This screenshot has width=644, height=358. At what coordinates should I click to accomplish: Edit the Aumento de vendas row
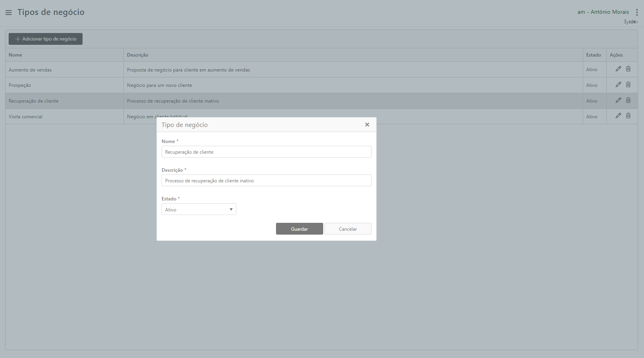[618, 69]
